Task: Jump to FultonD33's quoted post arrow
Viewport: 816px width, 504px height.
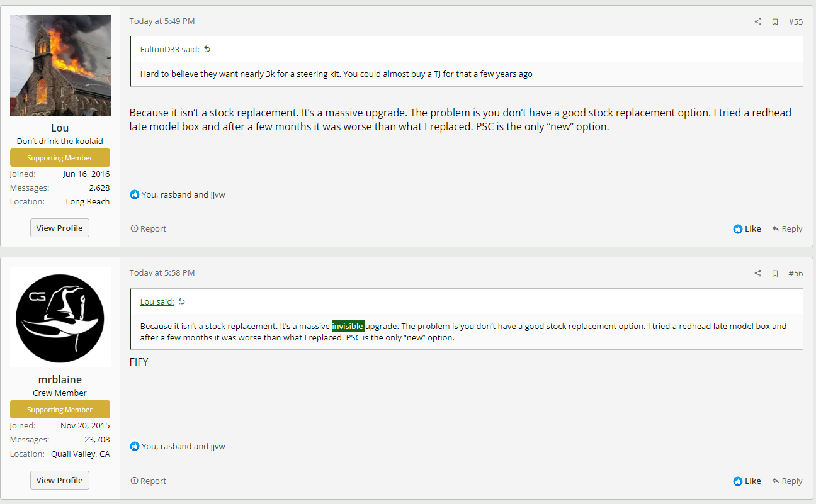Action: [x=208, y=49]
